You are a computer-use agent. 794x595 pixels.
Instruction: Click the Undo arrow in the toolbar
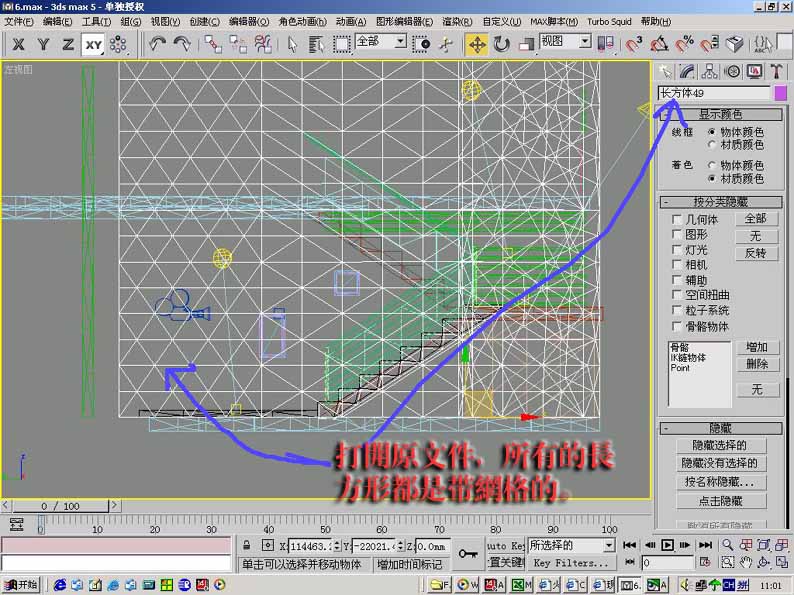click(x=157, y=44)
